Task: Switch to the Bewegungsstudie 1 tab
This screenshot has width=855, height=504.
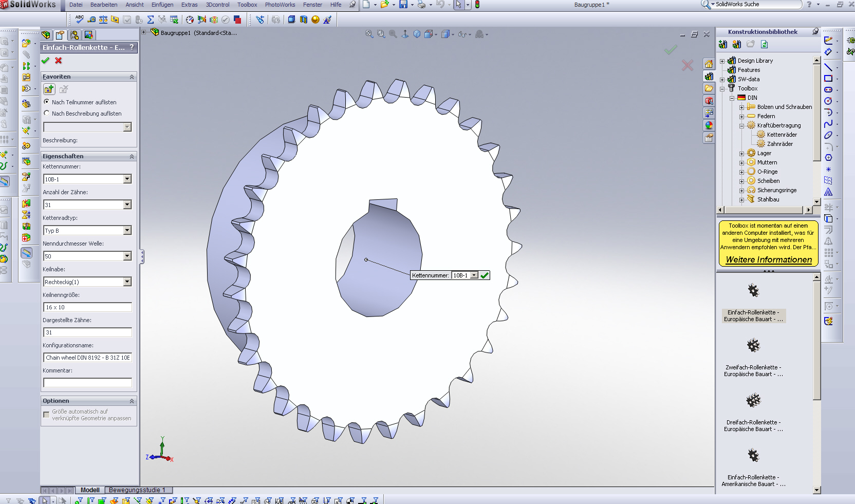Action: [137, 490]
